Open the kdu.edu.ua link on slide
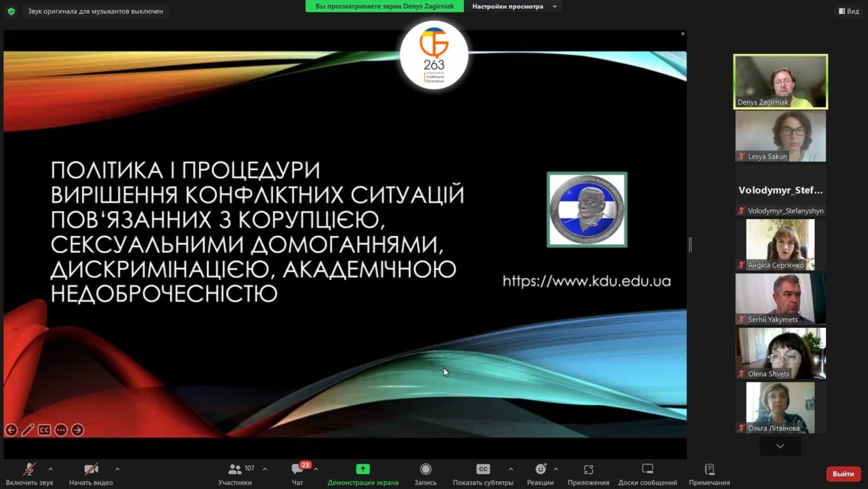This screenshot has width=868, height=489. point(587,281)
